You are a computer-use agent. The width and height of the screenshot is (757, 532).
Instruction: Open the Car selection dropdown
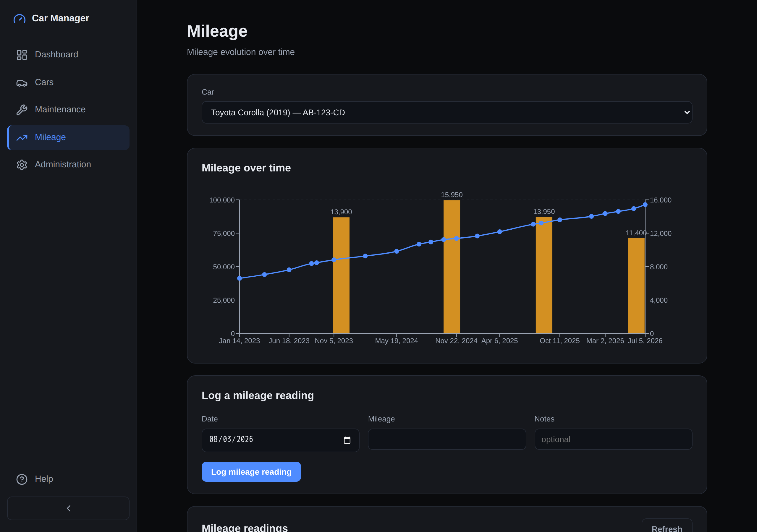447,112
